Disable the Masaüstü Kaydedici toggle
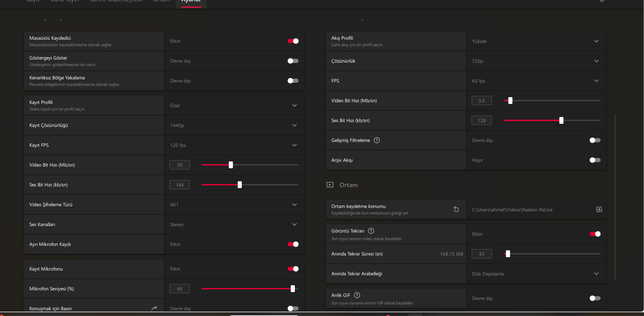644x316 pixels. 293,41
